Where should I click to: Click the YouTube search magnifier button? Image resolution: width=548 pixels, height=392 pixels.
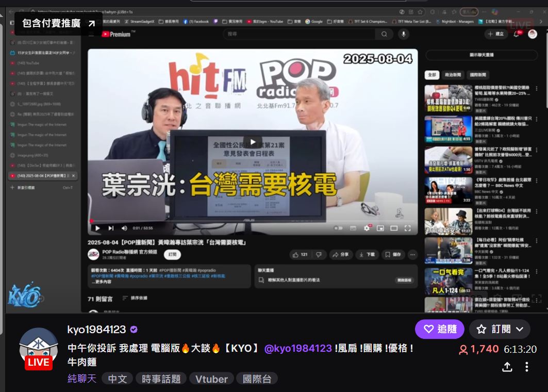click(384, 34)
